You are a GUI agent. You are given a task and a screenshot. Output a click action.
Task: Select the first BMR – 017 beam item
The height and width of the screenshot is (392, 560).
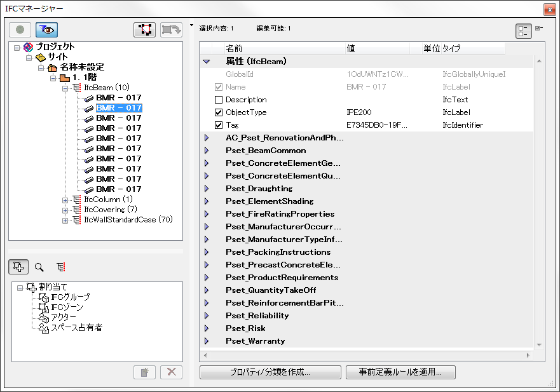pyautogui.click(x=119, y=97)
